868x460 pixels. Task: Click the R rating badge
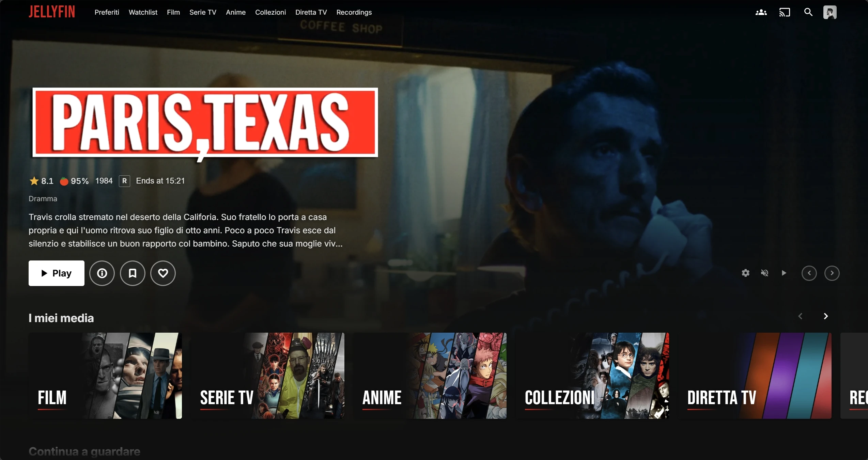point(124,181)
